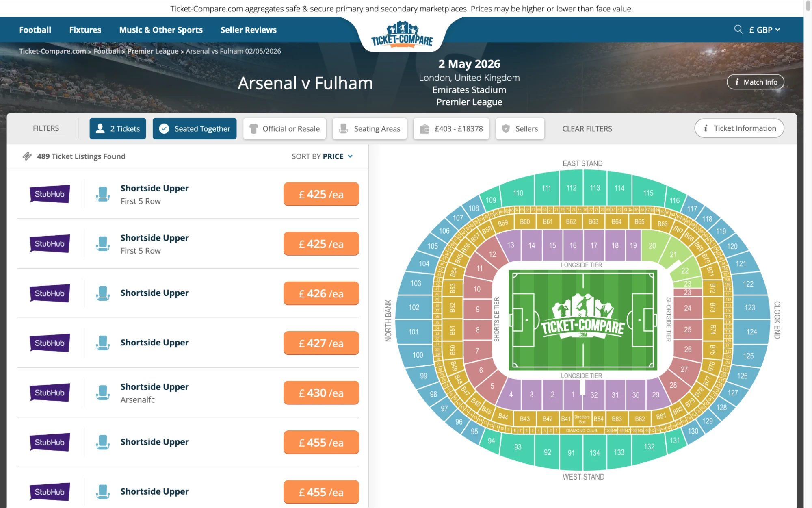Click the info icon inside Ticket Information
This screenshot has width=812, height=508.
pyautogui.click(x=706, y=128)
